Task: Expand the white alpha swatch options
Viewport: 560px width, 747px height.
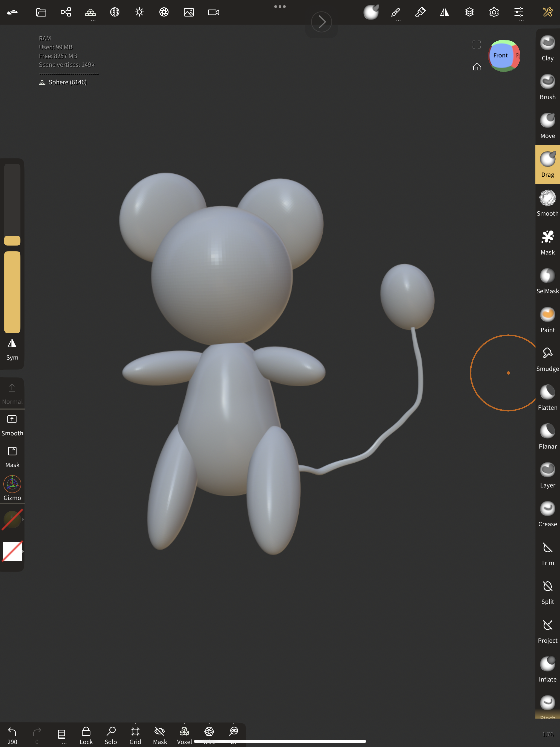Action: pyautogui.click(x=23, y=551)
